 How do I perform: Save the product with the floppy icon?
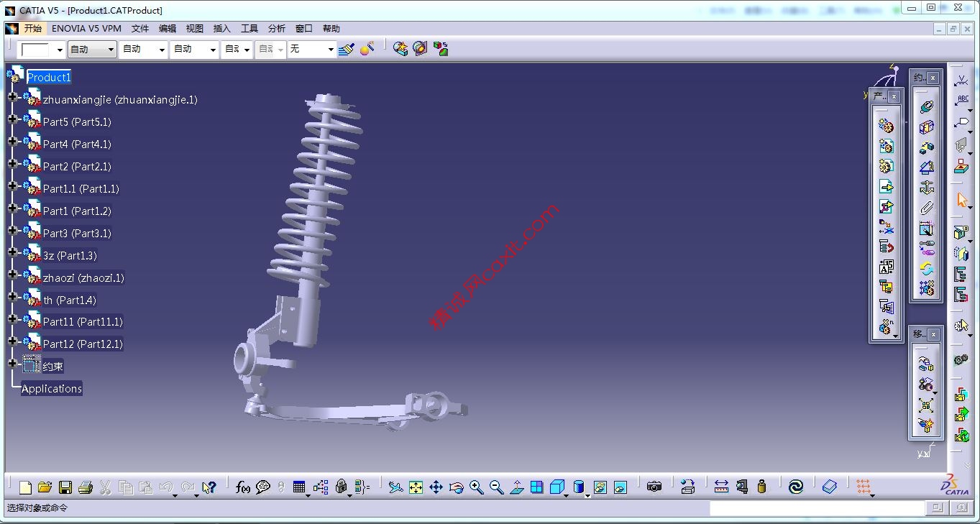[x=65, y=487]
